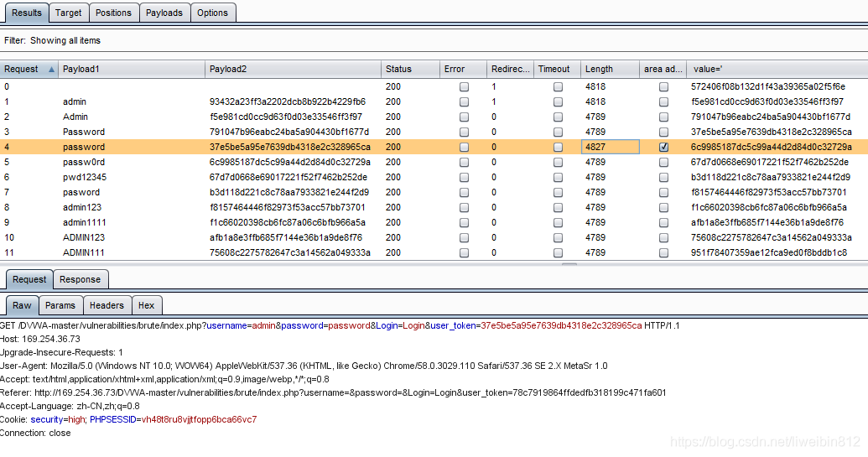Select request number 0 row

(434, 87)
